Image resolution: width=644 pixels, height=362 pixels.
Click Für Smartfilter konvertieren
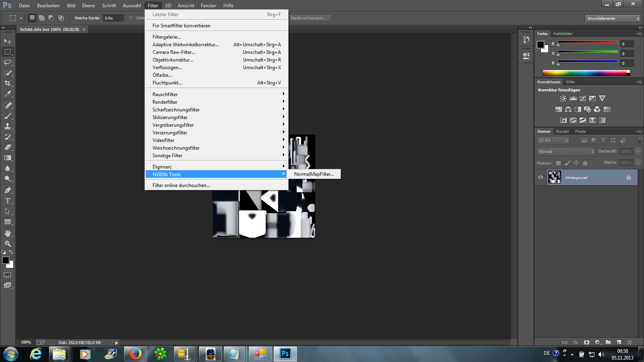point(217,26)
